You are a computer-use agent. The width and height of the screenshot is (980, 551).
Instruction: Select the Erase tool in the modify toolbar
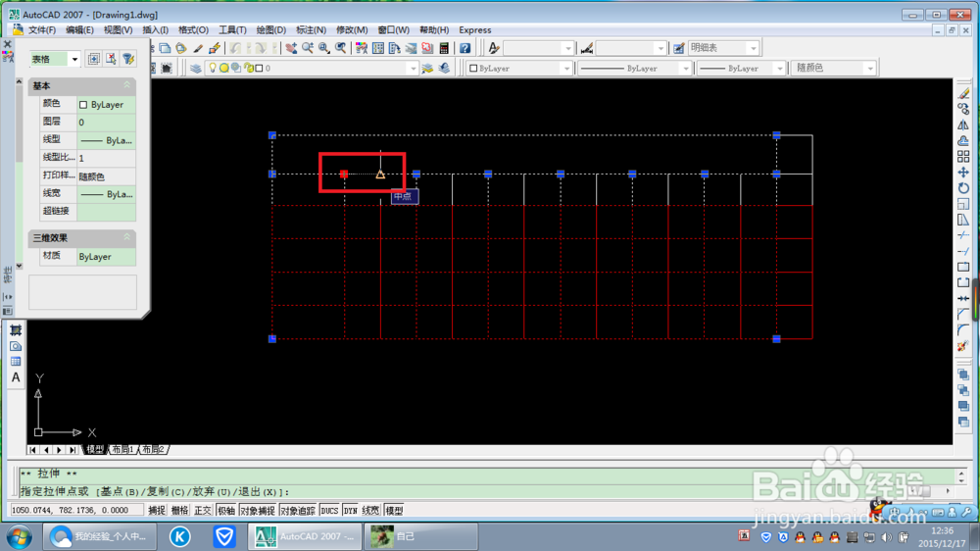(963, 93)
